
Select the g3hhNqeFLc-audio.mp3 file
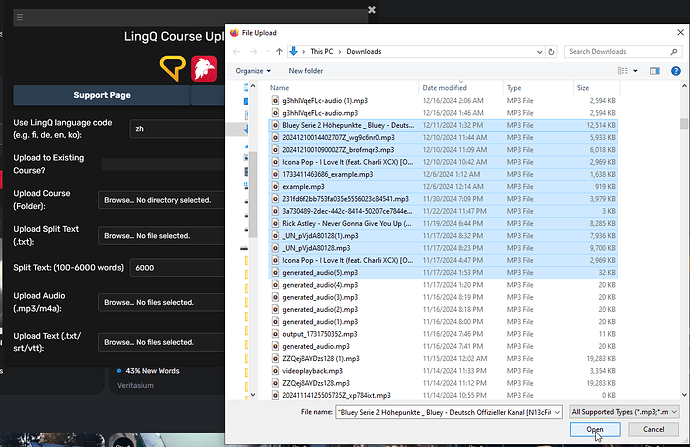point(443,113)
